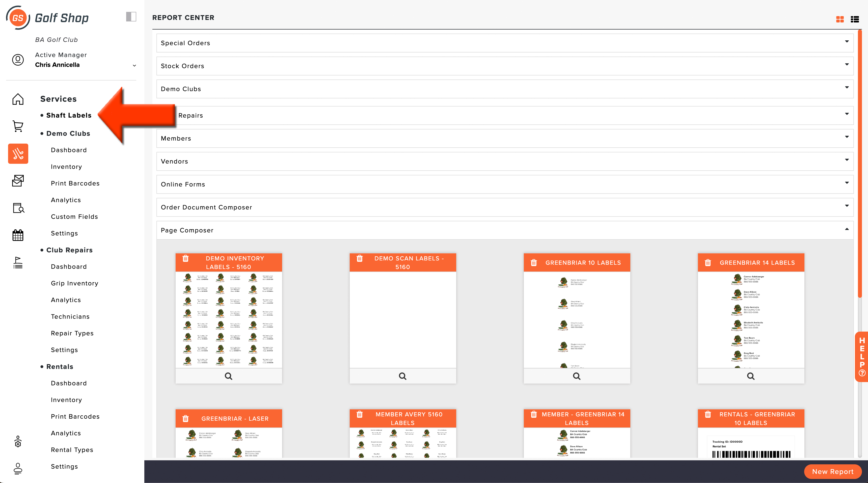Click the user profile avatar icon
This screenshot has height=483, width=868.
18,60
